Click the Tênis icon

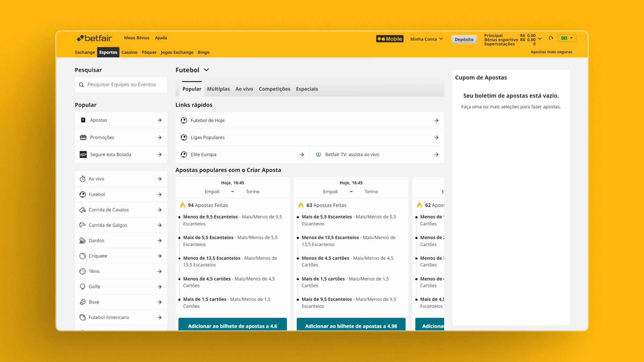[83, 271]
